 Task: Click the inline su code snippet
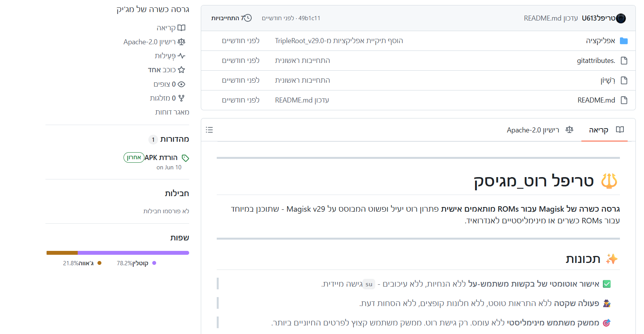[369, 284]
